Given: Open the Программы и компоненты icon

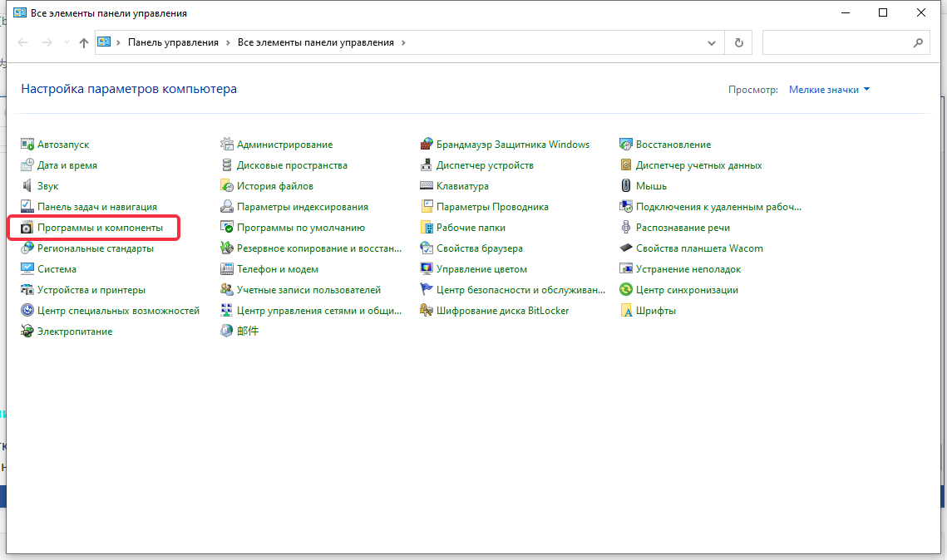Looking at the screenshot, I should point(27,228).
